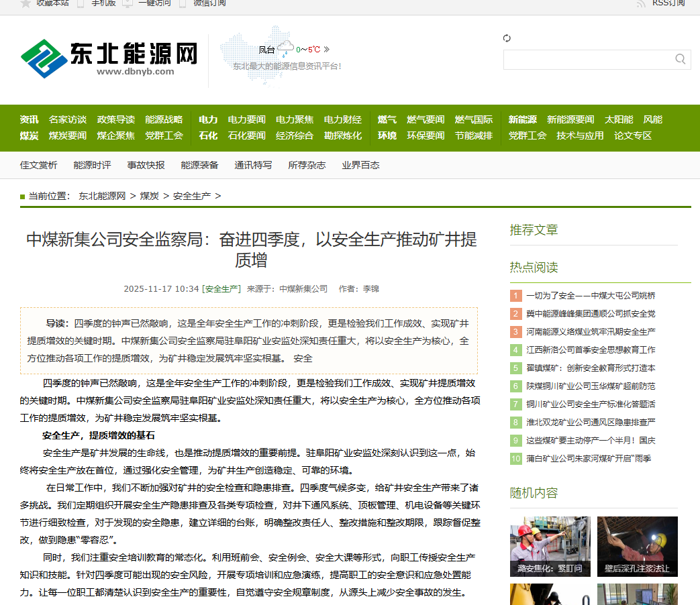Click the rainy weather cloud icon
Screen dimensions: 700x605
[285, 48]
